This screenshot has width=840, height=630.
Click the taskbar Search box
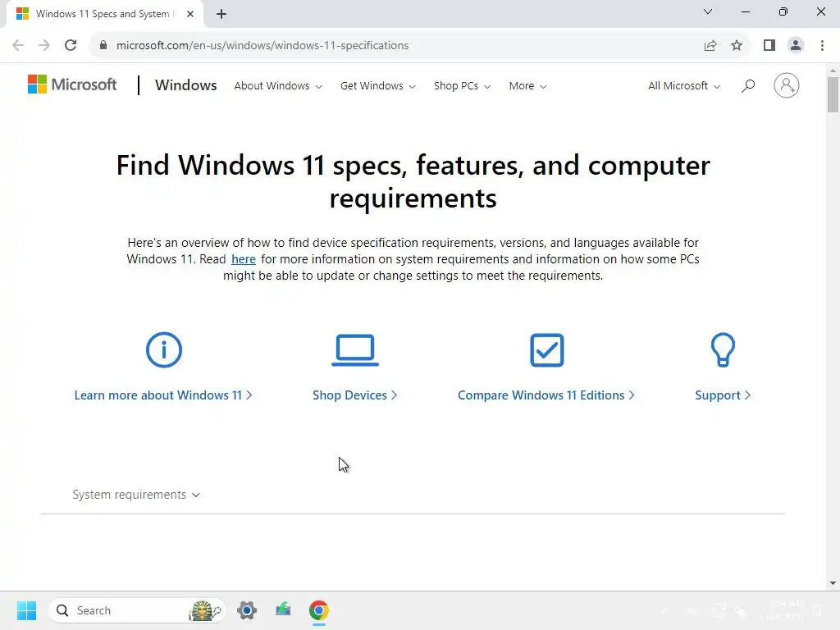pyautogui.click(x=137, y=610)
